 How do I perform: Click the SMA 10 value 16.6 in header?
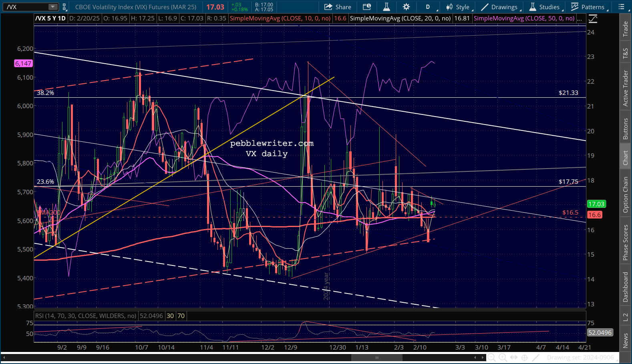point(340,18)
